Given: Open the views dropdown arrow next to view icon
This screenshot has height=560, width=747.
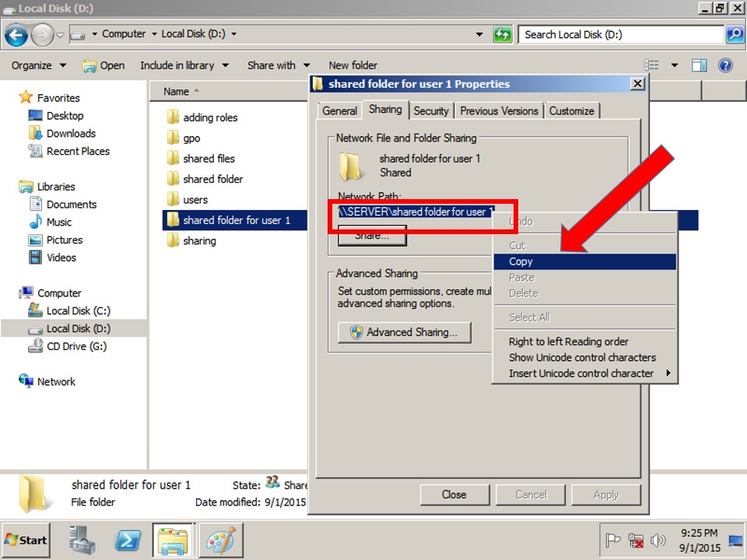Looking at the screenshot, I should (676, 65).
